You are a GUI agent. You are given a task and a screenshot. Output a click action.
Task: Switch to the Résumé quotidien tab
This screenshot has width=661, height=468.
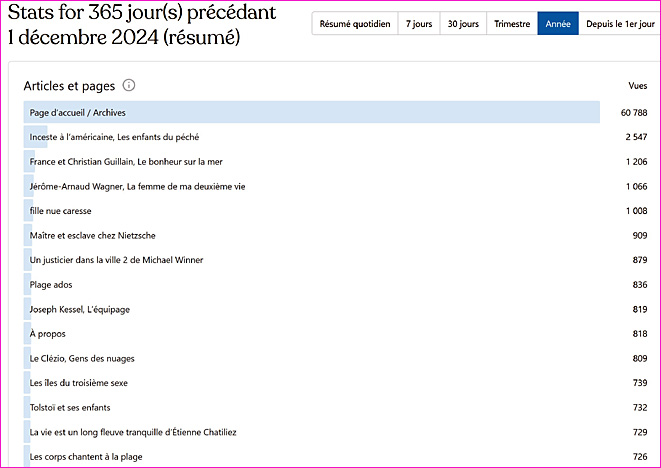(354, 24)
